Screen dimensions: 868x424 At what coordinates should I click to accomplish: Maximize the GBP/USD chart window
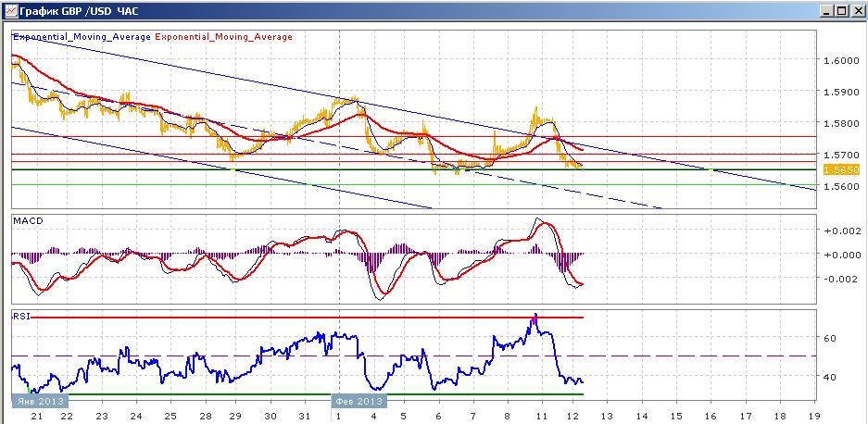point(841,10)
